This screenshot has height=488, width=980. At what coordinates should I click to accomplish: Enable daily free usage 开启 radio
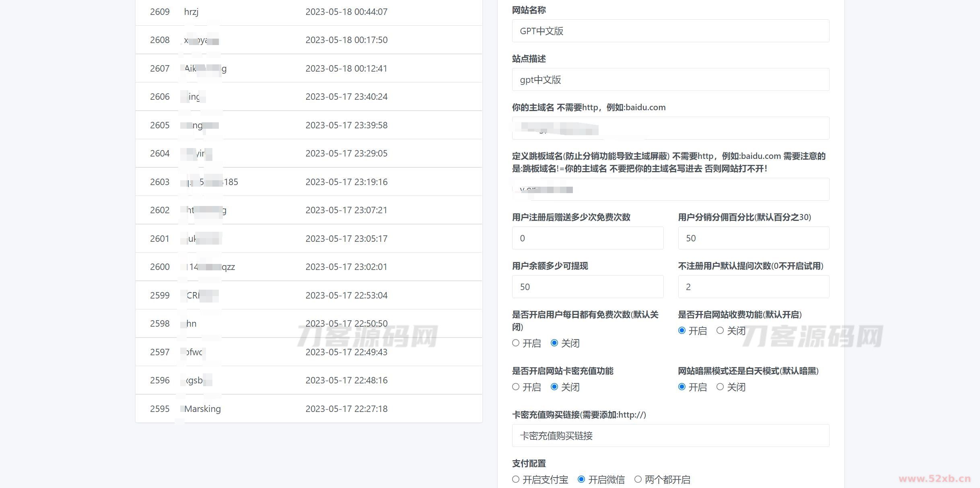[x=516, y=343]
